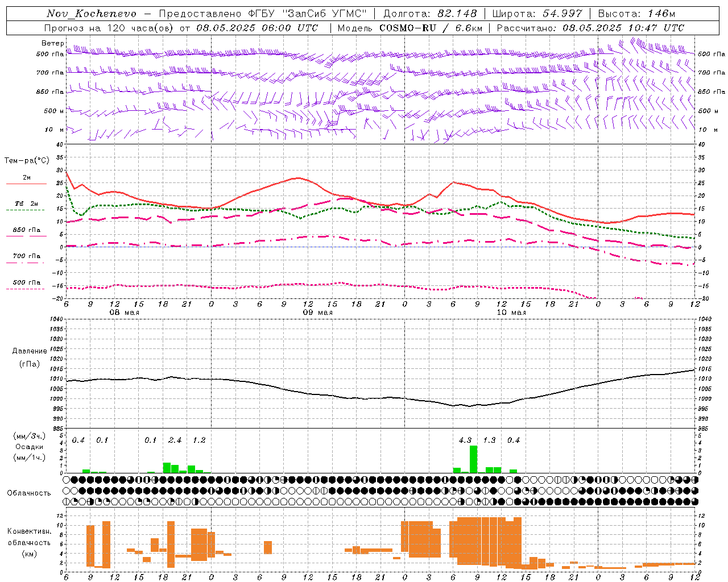Click the '1040' top value on the left pressure axis
This screenshot has width=728, height=582.
coord(56,319)
